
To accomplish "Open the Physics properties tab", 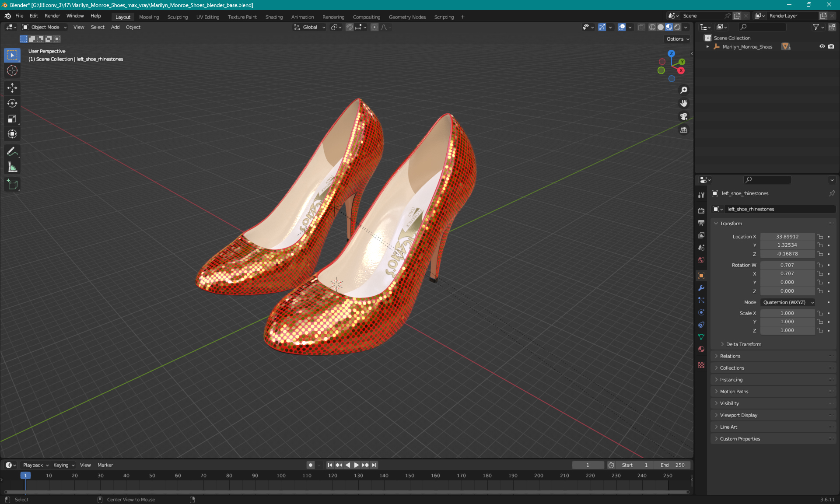I will [701, 312].
